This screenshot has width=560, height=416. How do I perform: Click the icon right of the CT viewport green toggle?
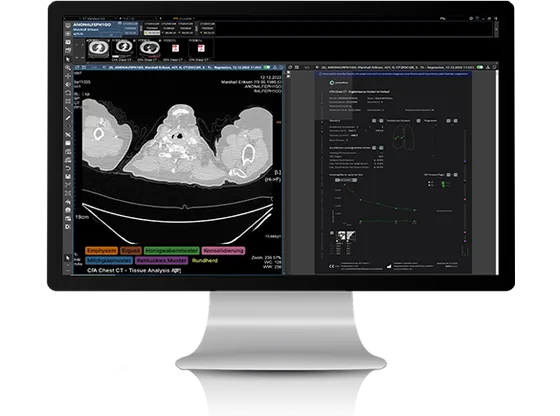pos(275,67)
